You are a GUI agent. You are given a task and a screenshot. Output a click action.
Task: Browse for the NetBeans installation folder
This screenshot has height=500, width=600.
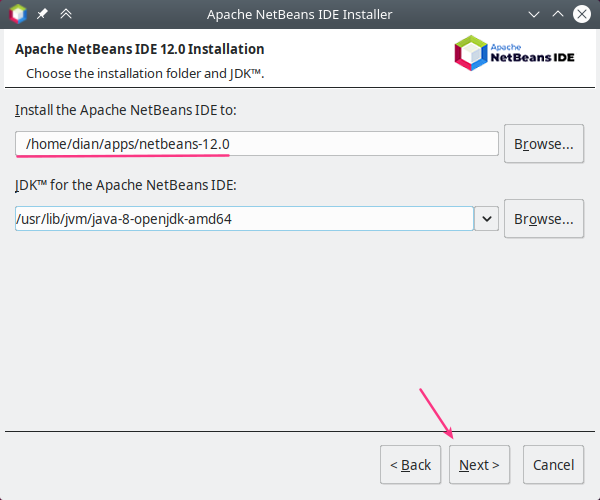[543, 144]
